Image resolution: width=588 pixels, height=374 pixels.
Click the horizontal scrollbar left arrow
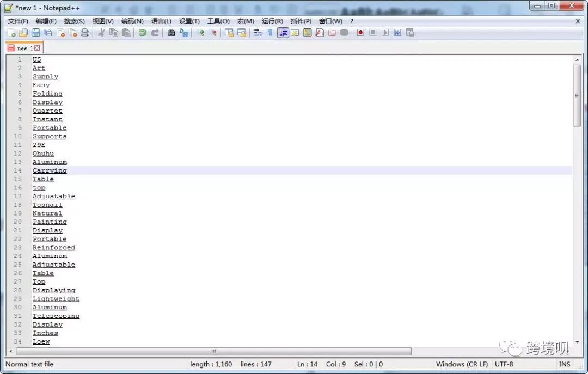click(11, 351)
